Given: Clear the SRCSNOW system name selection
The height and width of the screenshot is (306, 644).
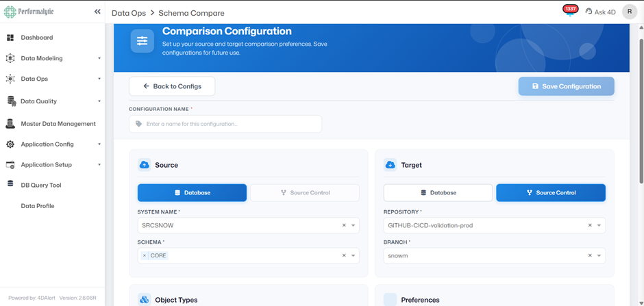Looking at the screenshot, I should (x=344, y=225).
